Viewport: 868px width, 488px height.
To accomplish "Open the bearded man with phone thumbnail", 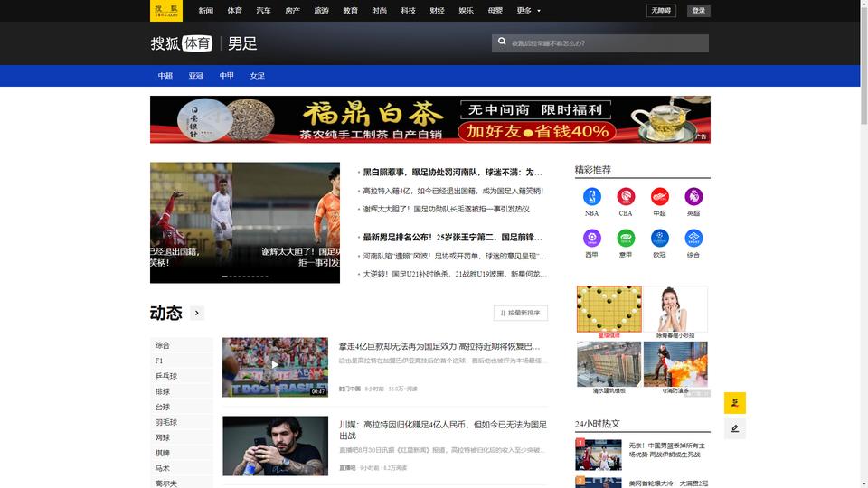I will pos(275,446).
